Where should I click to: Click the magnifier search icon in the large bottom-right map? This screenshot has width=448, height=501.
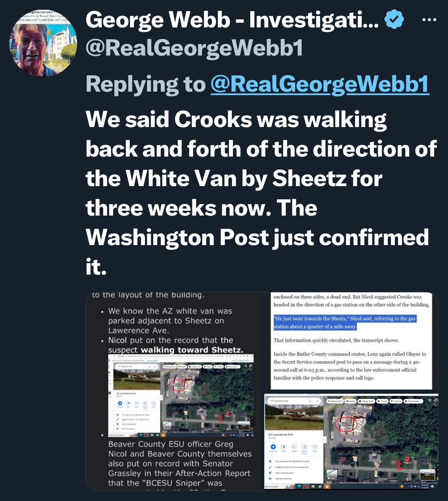[310, 401]
